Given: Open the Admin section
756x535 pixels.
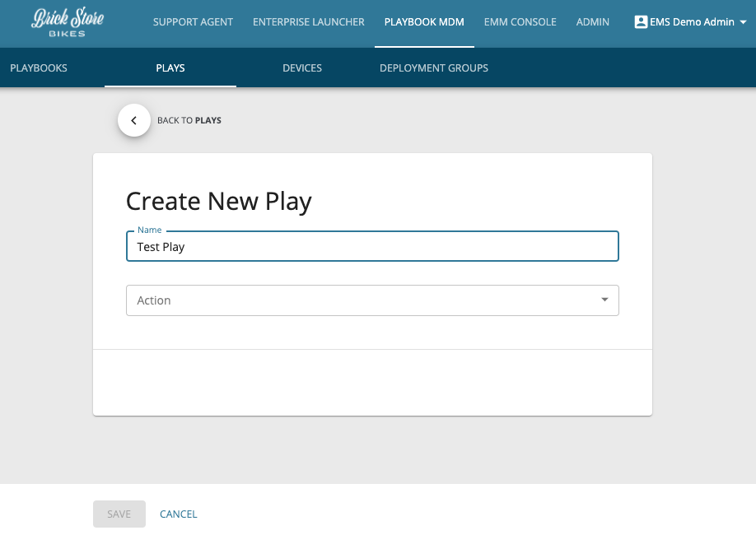Looking at the screenshot, I should [x=592, y=22].
